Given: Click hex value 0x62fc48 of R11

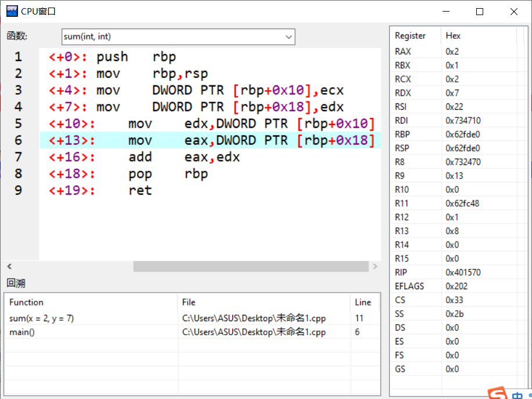Looking at the screenshot, I should pos(462,203).
